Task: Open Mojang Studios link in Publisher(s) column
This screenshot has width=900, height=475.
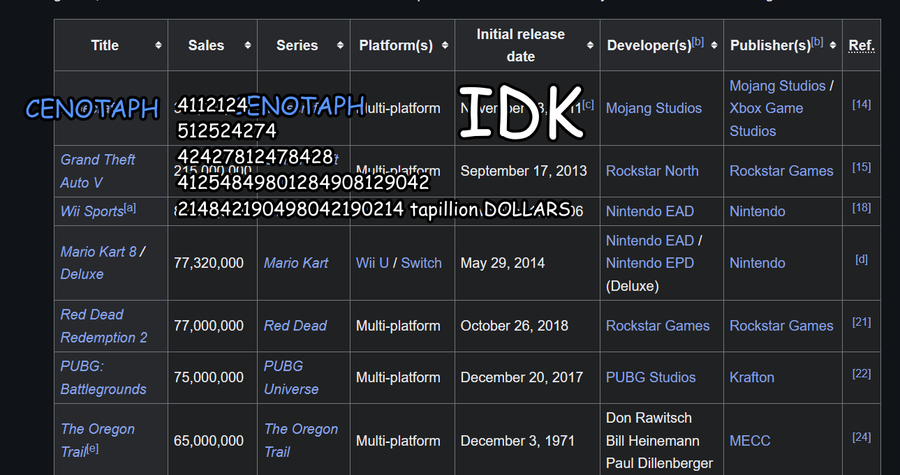Action: pos(777,85)
